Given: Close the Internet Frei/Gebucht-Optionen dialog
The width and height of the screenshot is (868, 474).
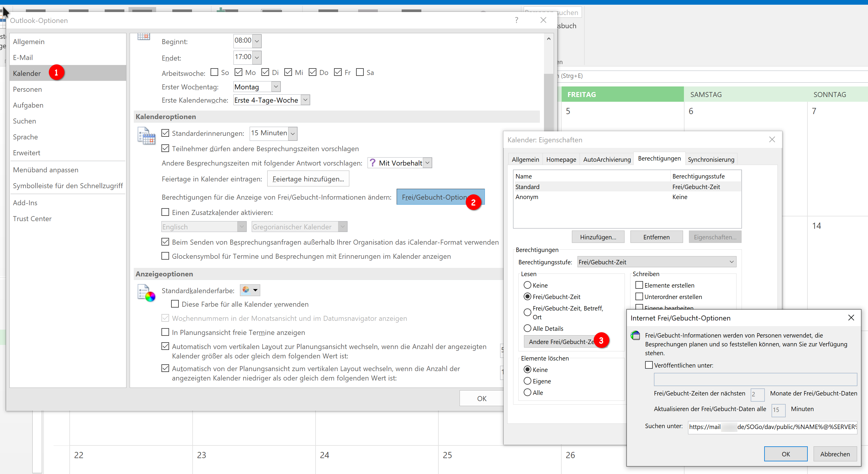Looking at the screenshot, I should (851, 318).
